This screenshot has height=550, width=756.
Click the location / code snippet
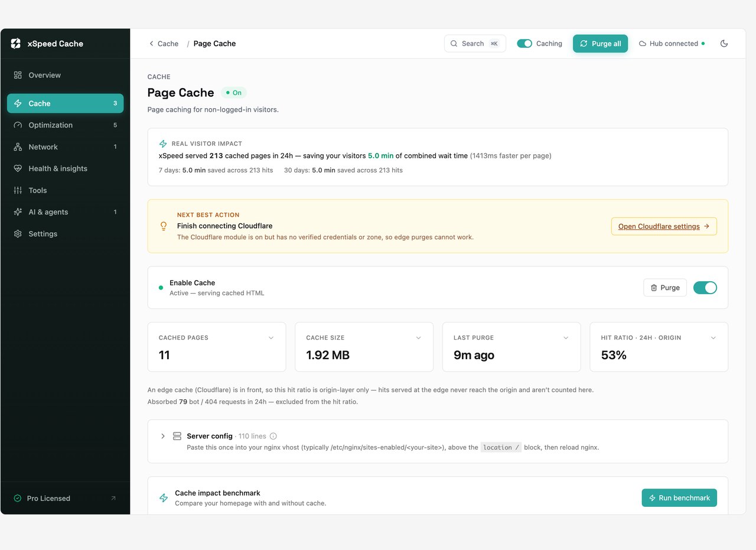501,447
